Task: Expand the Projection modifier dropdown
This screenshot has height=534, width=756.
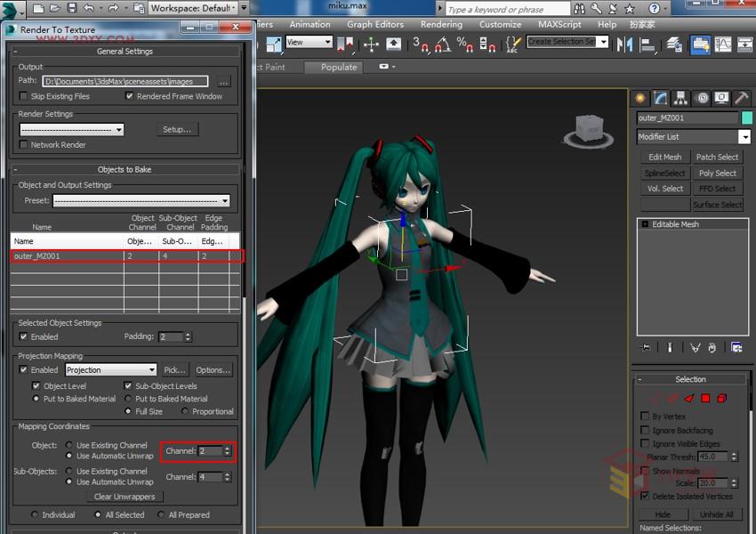Action: [152, 369]
